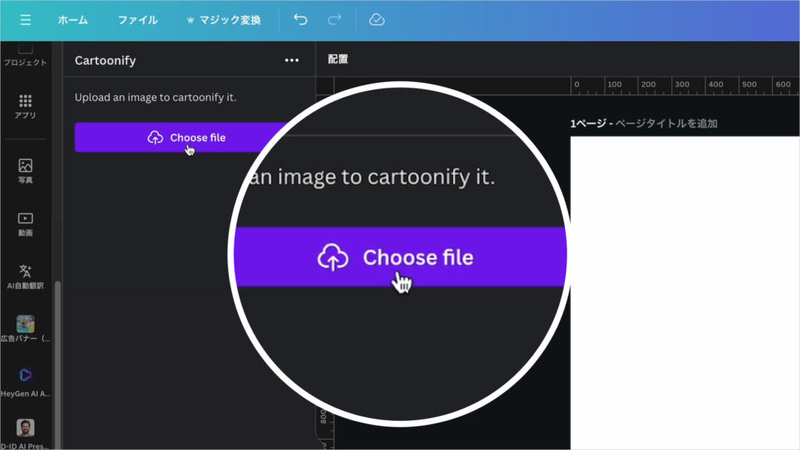This screenshot has height=450, width=800.
Task: Open 動画 videos panel
Action: (25, 224)
